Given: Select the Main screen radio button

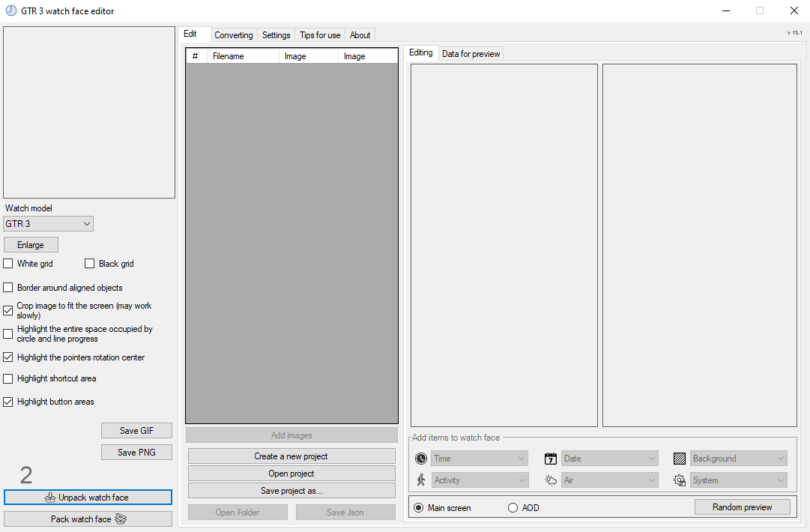Looking at the screenshot, I should [419, 508].
